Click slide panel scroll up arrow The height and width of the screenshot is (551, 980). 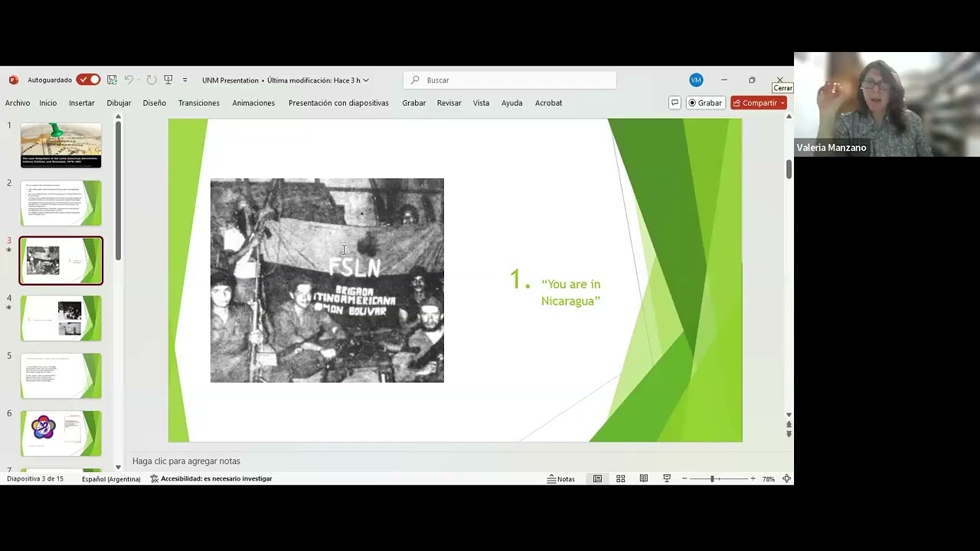118,117
